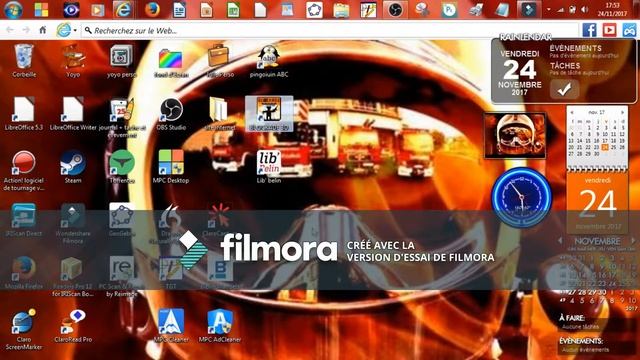The image size is (640, 360).
Task: Launch LibreOffice Writer desktop shortcut
Action: 73,113
